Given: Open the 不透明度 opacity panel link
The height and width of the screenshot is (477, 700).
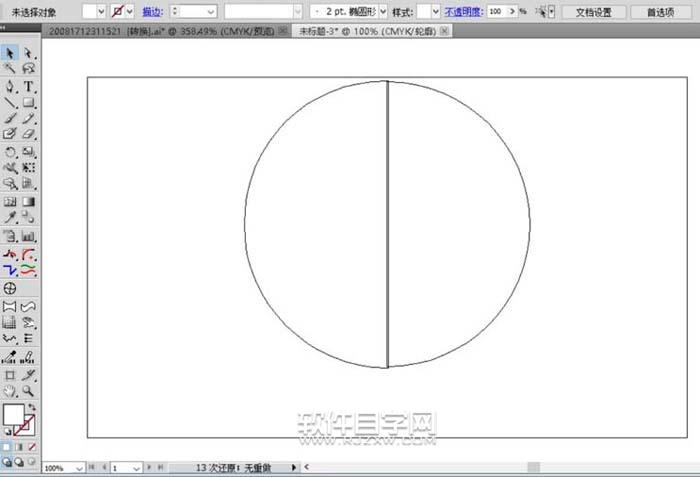Looking at the screenshot, I should 463,12.
